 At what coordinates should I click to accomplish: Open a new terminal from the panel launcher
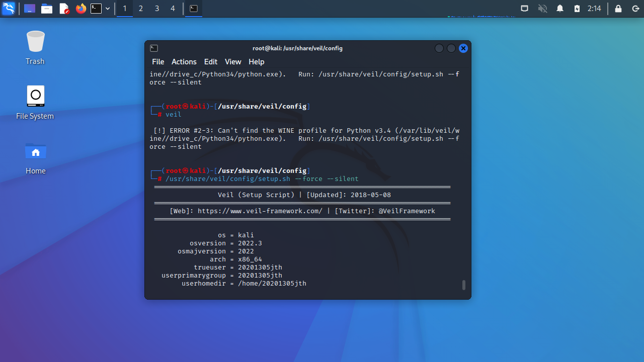click(96, 9)
